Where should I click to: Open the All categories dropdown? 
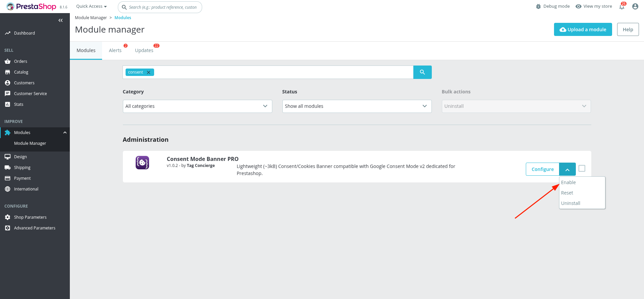click(x=197, y=106)
